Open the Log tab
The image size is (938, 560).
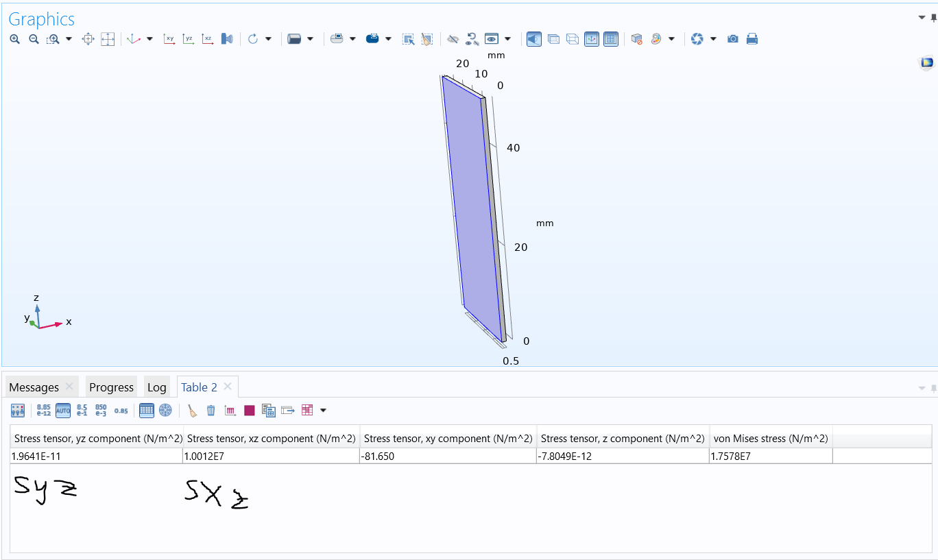pyautogui.click(x=156, y=387)
